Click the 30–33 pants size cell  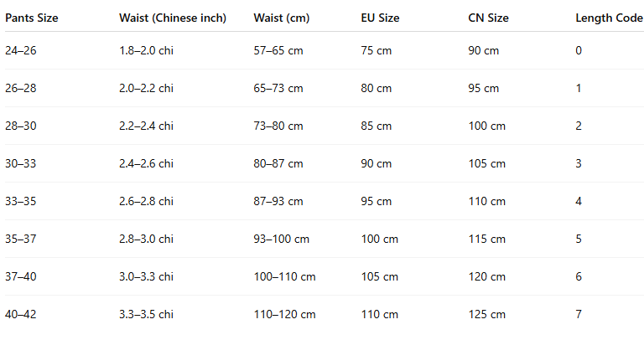(21, 163)
